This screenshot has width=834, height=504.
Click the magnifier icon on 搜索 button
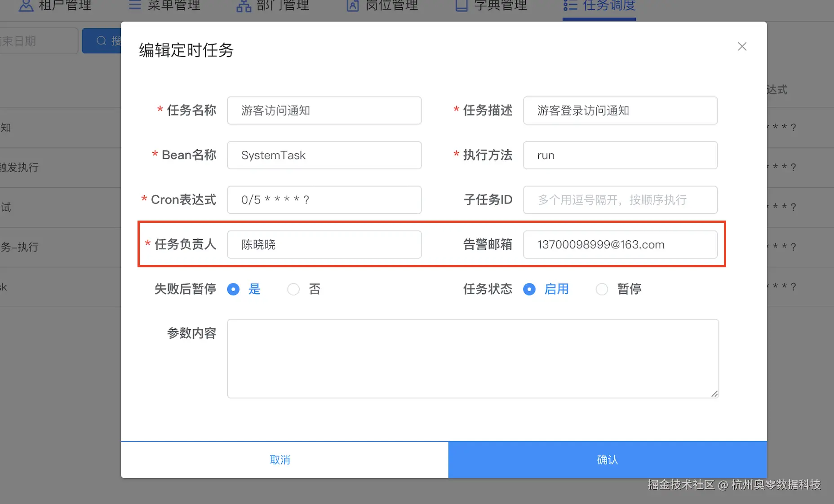click(x=102, y=40)
